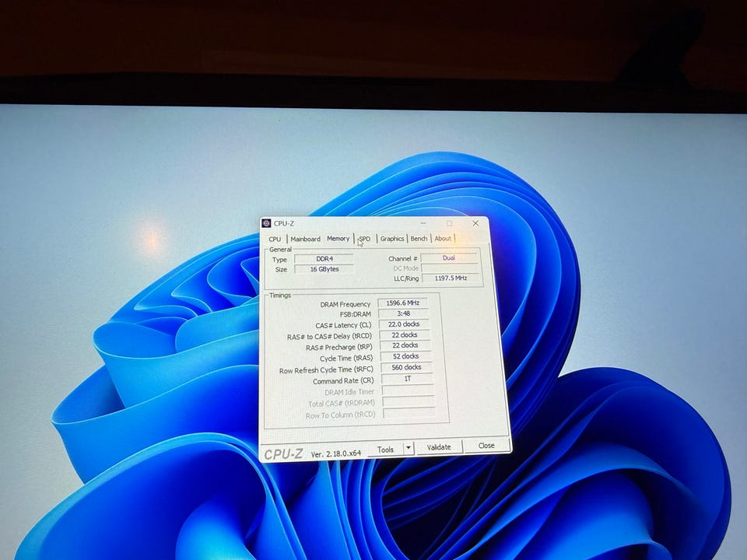Viewport: 747px width, 560px height.
Task: Click the CAS# Latency (CL) label
Action: point(343,325)
